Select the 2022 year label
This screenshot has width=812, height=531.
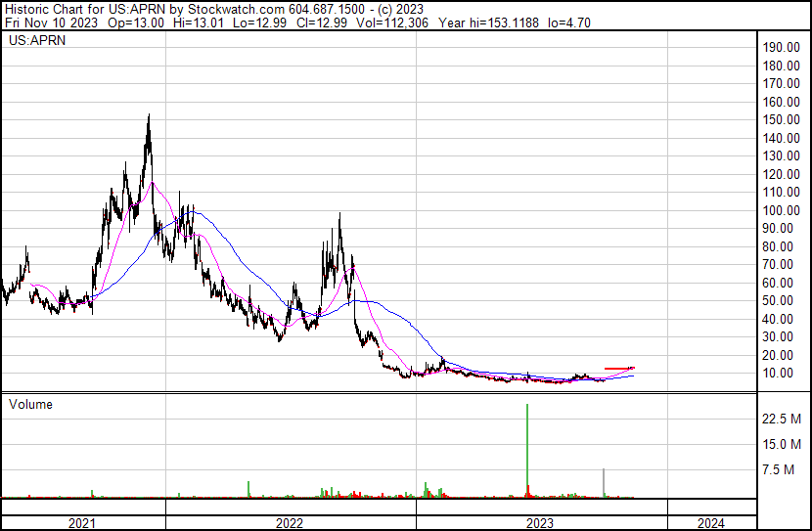[x=289, y=523]
